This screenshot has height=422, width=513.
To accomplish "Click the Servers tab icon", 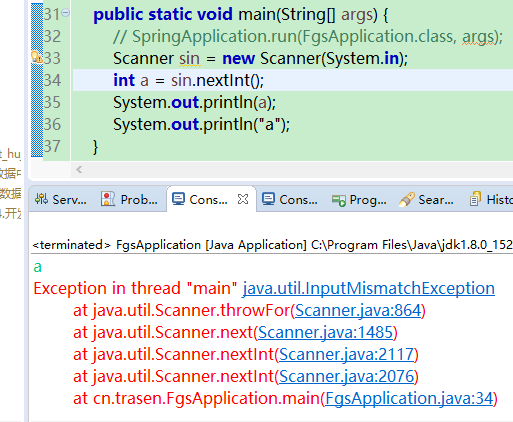I will point(41,199).
